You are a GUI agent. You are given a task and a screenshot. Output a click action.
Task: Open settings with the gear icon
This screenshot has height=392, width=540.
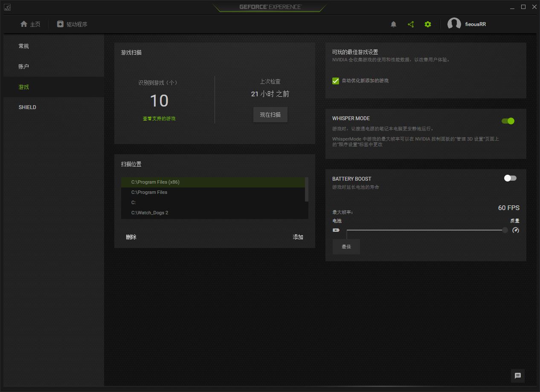428,24
